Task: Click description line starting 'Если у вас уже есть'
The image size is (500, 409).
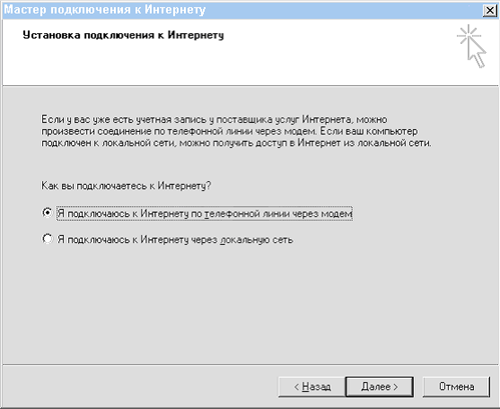Action: point(214,119)
